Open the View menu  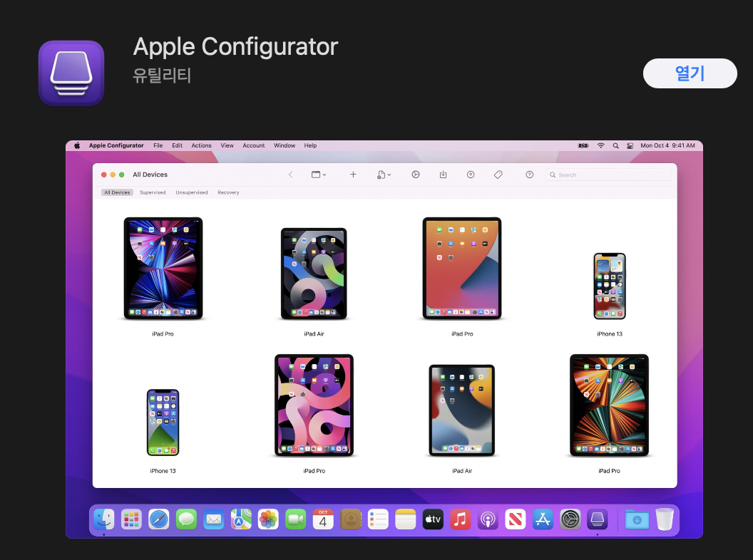(227, 145)
